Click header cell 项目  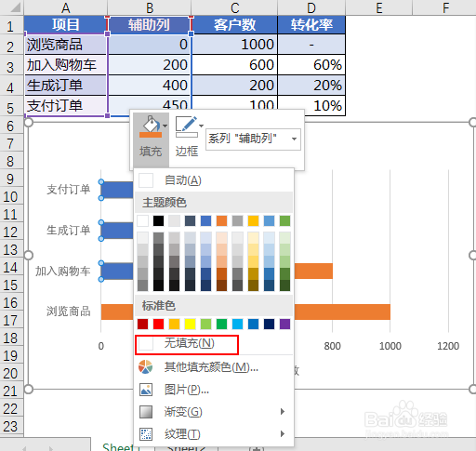[x=66, y=25]
